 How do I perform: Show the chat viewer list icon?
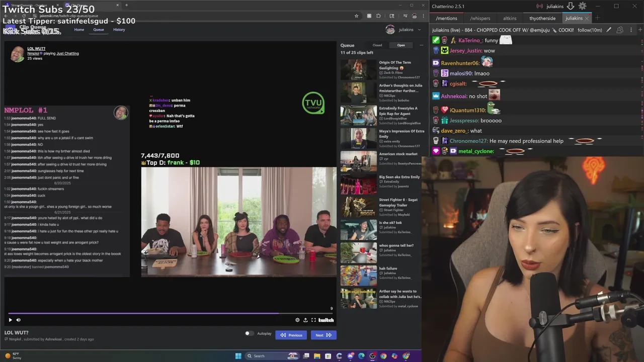(x=620, y=30)
